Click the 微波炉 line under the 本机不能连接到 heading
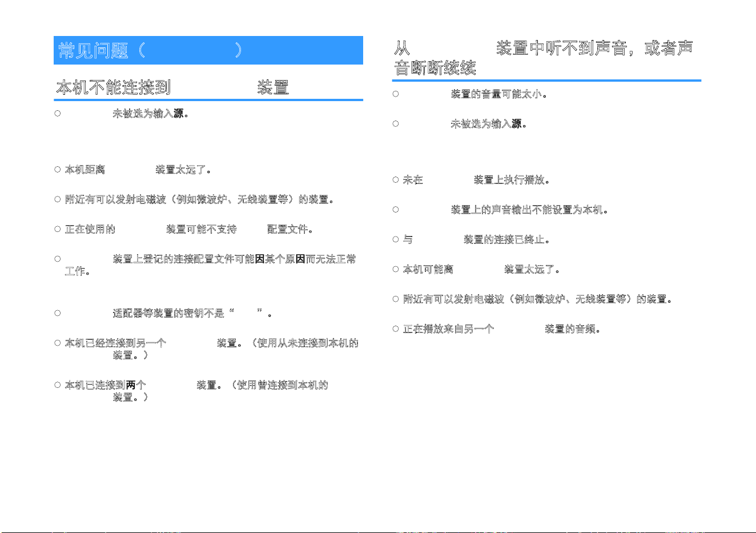 pos(199,199)
